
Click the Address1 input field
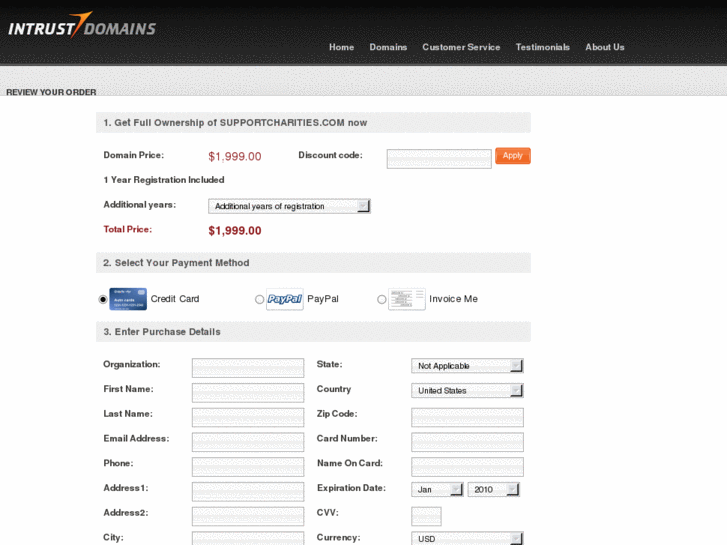click(x=248, y=492)
